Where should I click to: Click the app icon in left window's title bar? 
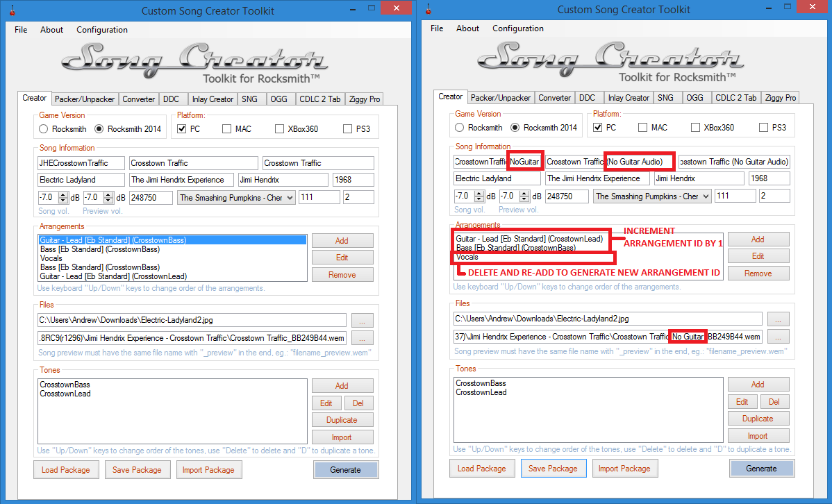[x=13, y=10]
